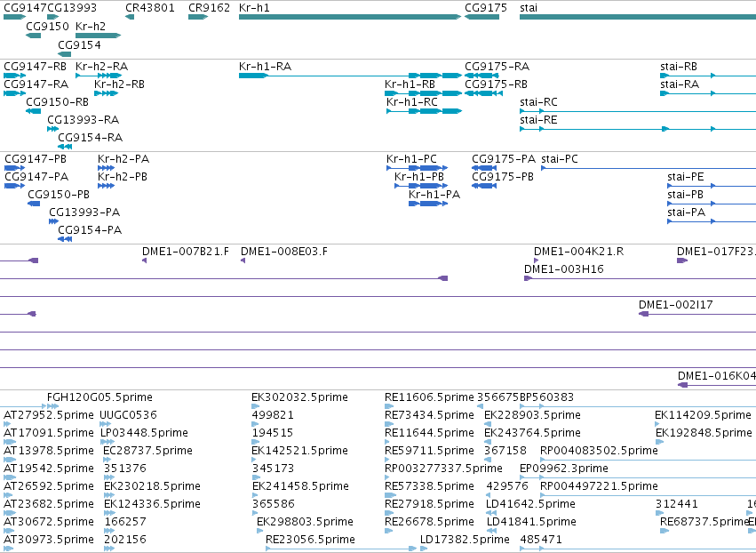Screen dimensions: 756x553
Task: Click the CG9147-RB transcript label
Action: 36,66
